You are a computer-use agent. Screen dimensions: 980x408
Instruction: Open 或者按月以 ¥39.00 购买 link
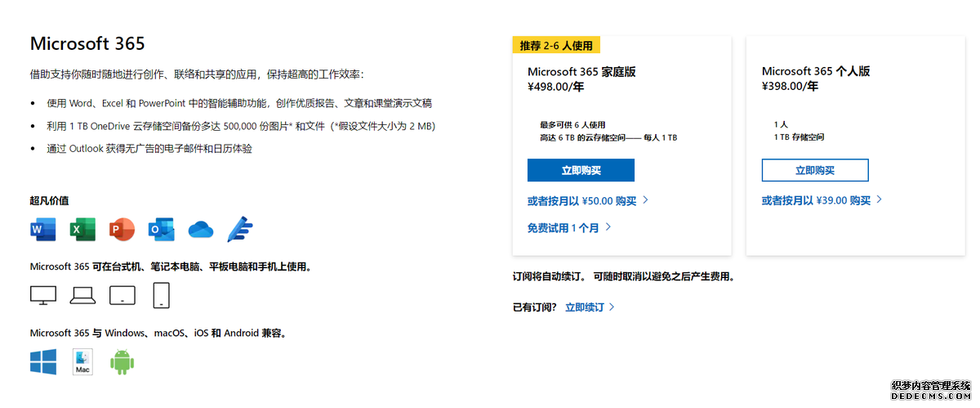coord(822,200)
